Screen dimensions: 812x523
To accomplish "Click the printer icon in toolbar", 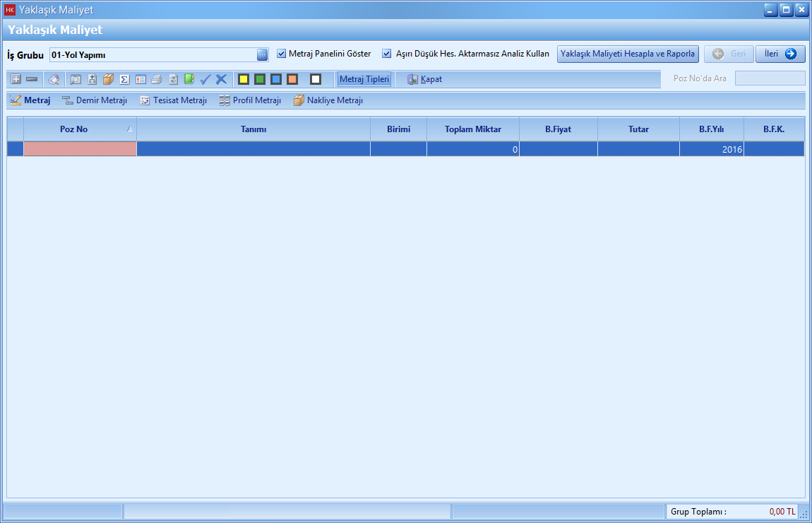I will click(x=157, y=79).
